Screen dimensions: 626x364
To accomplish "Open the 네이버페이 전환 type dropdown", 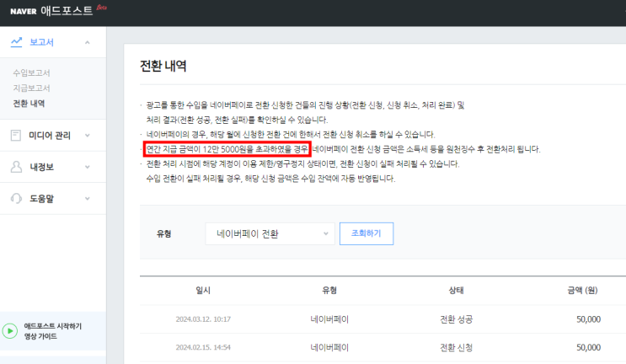I will [270, 234].
